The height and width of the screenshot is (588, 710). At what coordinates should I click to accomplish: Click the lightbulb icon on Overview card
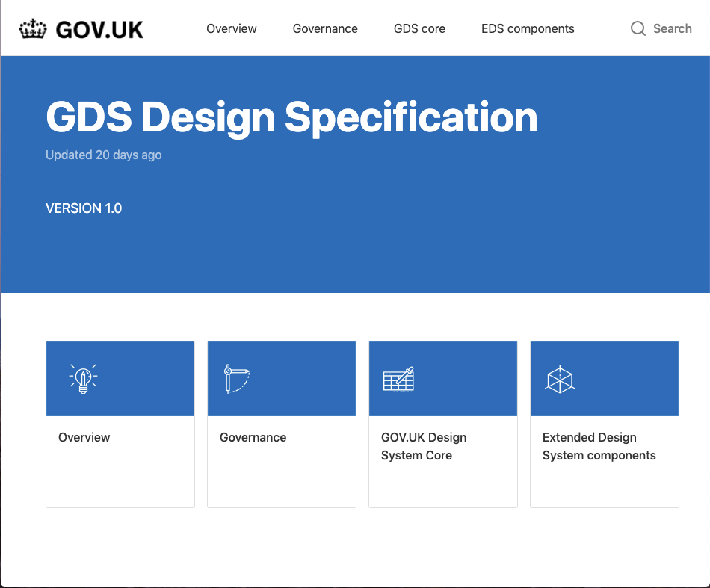pos(83,379)
